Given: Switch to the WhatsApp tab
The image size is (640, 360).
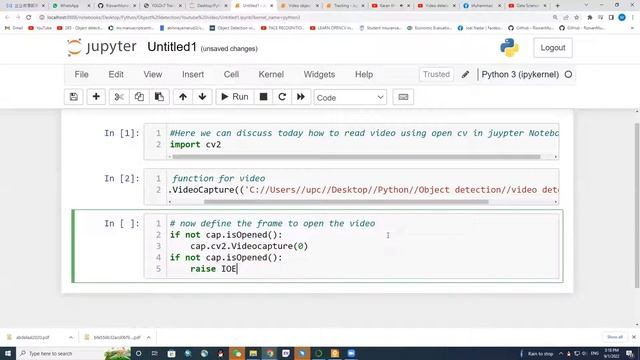Looking at the screenshot, I should tap(71, 6).
